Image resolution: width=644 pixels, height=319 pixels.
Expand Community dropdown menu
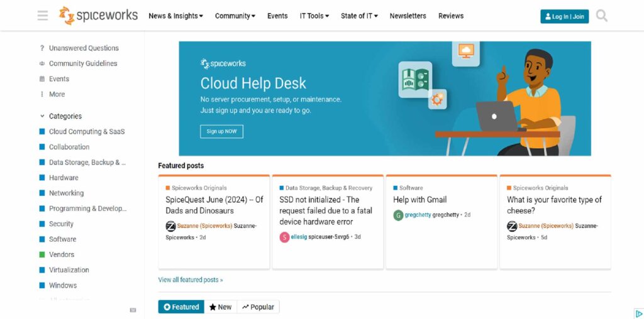pyautogui.click(x=235, y=16)
